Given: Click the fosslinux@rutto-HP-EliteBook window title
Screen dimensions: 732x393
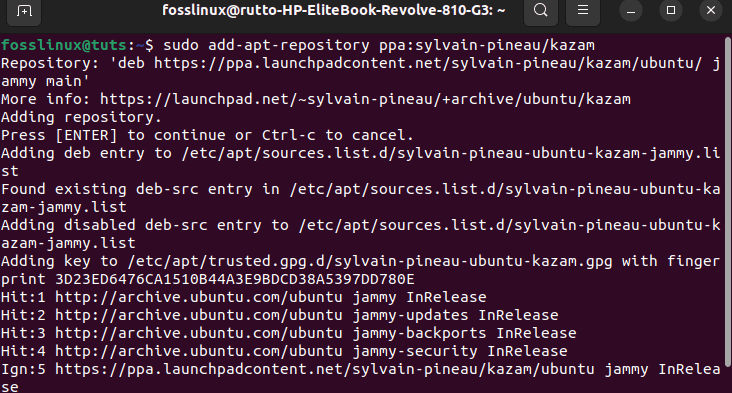Looking at the screenshot, I should pyautogui.click(x=333, y=10).
